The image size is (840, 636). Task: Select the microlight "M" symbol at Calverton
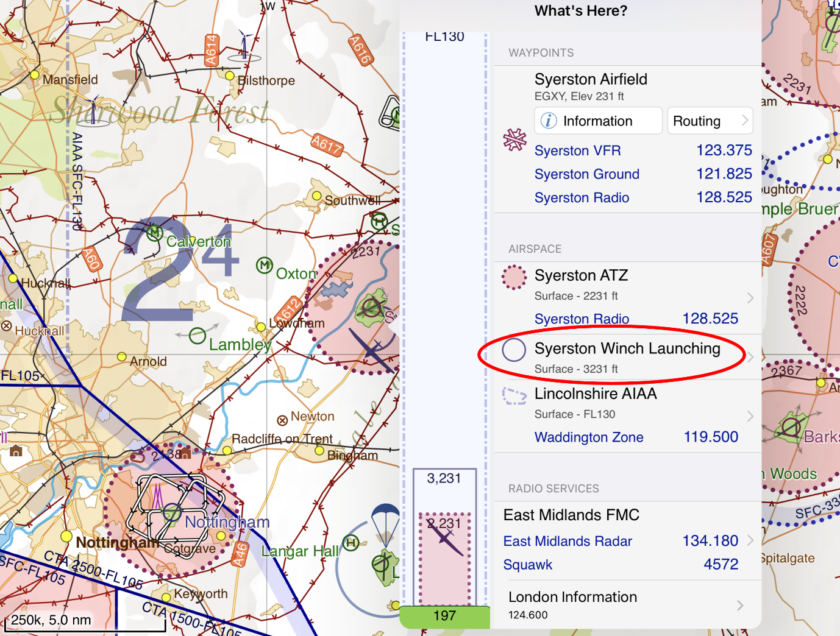[x=154, y=232]
